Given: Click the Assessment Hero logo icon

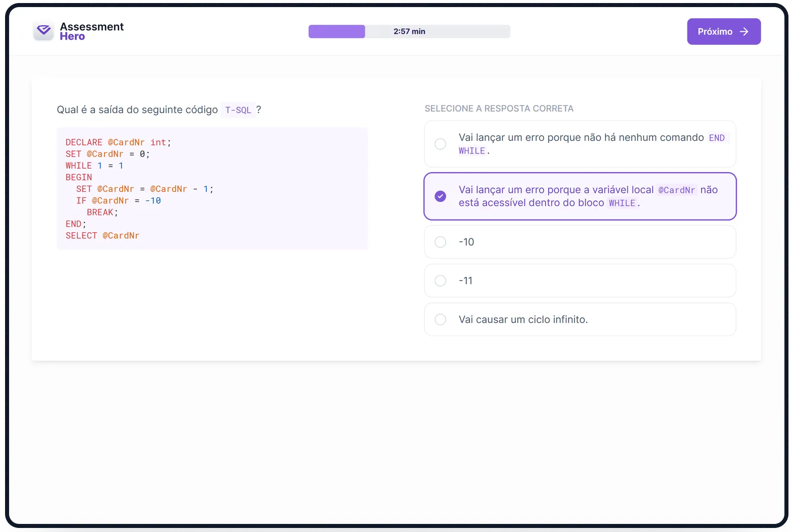Looking at the screenshot, I should point(43,31).
